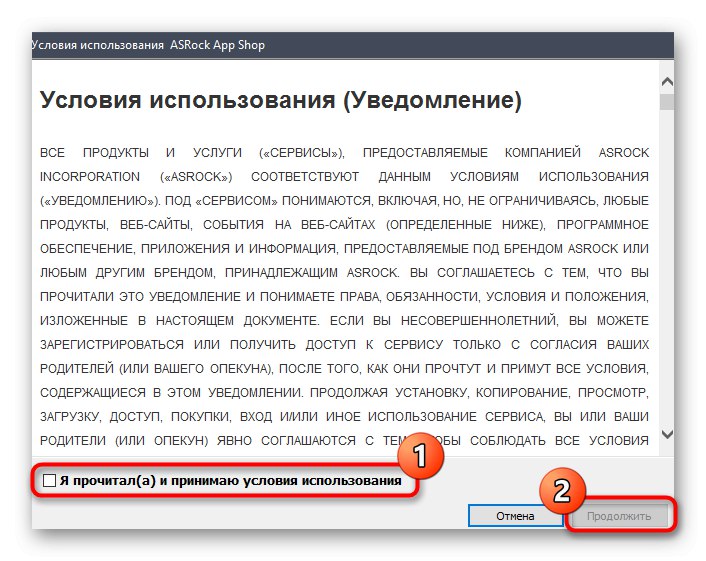Click the heading 'Условия использования (Уведомление)'

click(281, 100)
